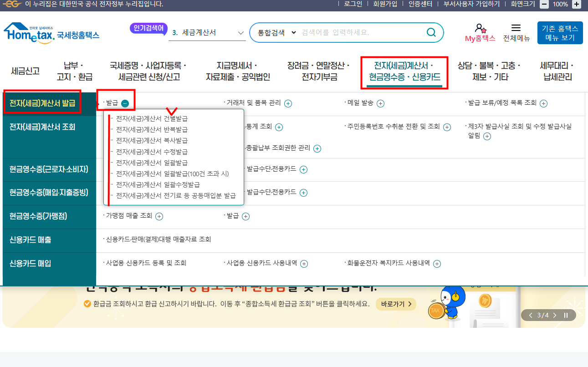Open 인증센터 link
588x367 pixels.
click(420, 4)
